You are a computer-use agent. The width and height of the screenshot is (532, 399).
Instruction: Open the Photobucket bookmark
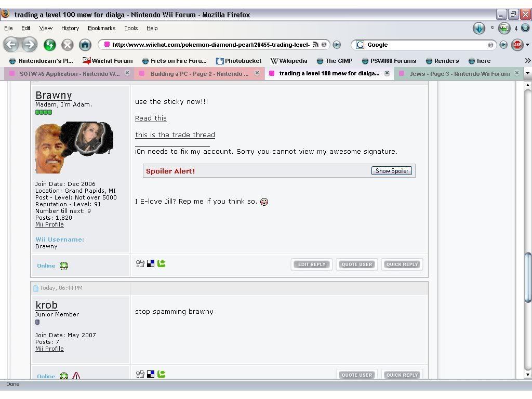point(239,61)
